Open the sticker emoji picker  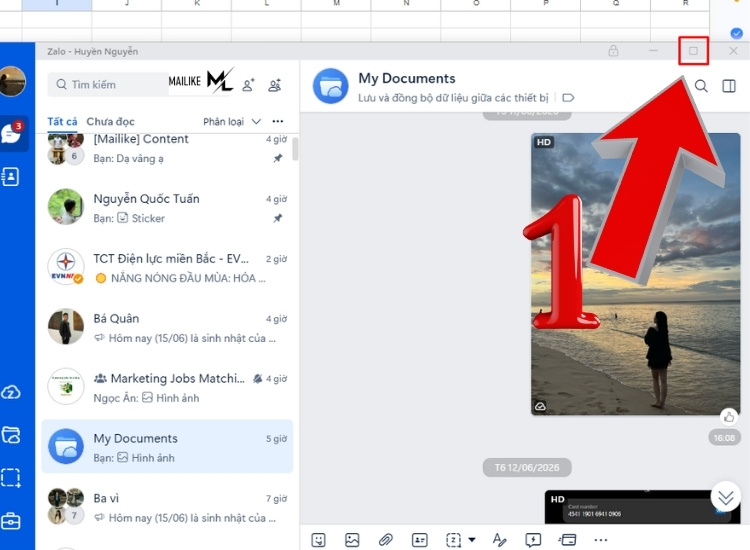pyautogui.click(x=319, y=540)
